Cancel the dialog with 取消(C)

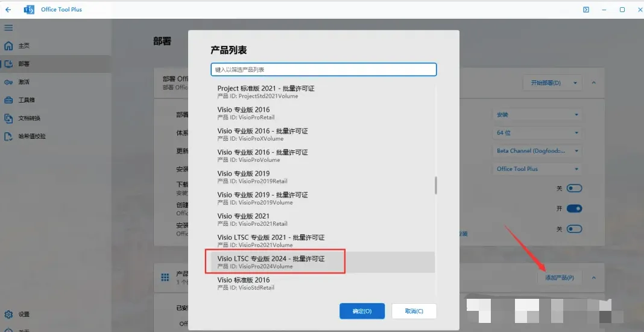click(414, 311)
